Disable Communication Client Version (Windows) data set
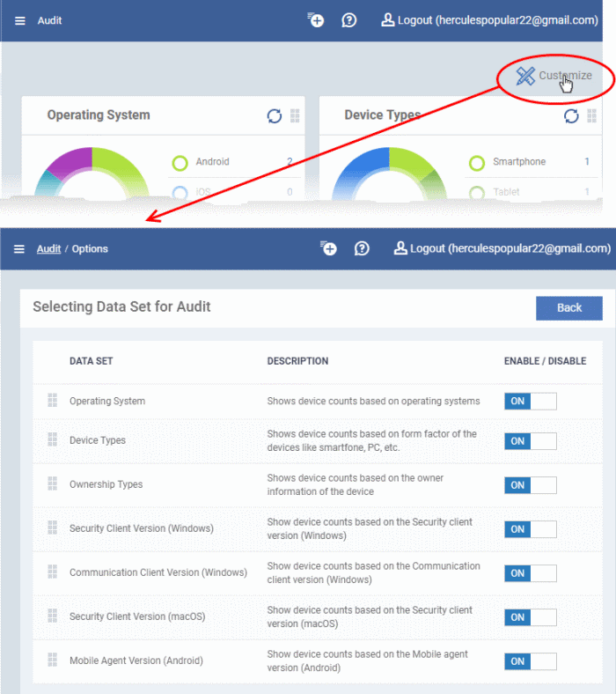The image size is (616, 694). (531, 573)
